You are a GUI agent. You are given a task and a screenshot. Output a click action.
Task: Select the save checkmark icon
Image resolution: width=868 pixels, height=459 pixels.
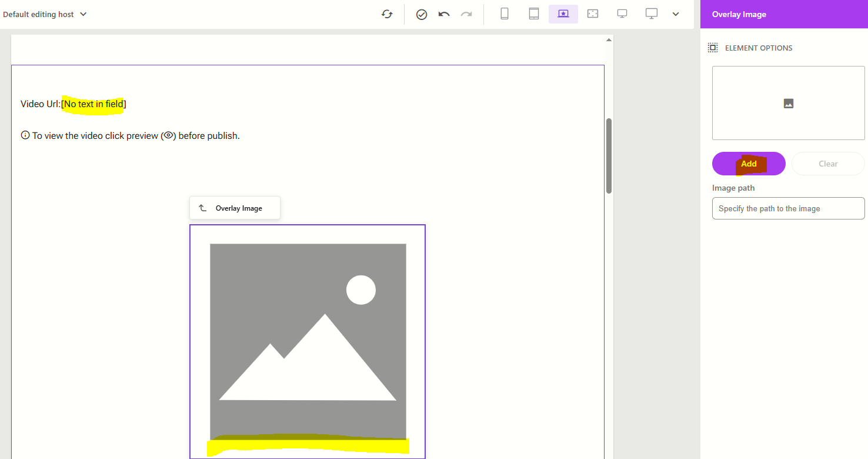coord(422,14)
